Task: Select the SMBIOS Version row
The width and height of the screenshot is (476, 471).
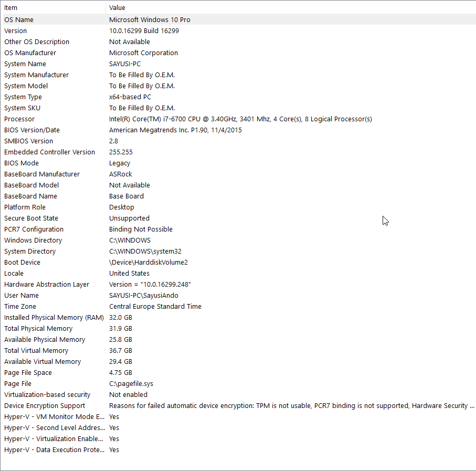Action: pyautogui.click(x=239, y=141)
